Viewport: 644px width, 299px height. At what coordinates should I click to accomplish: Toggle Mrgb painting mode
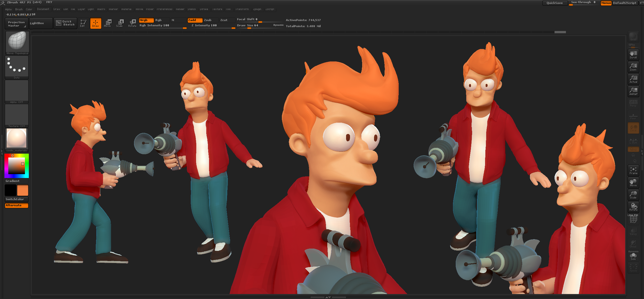146,20
